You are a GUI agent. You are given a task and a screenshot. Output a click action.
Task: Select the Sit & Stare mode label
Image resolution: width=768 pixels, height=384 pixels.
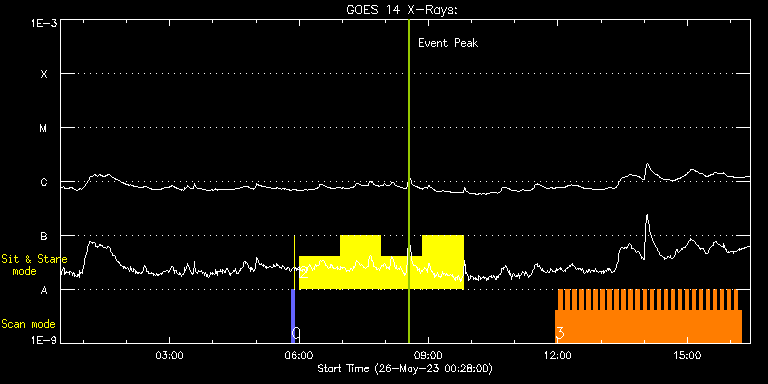(34, 264)
